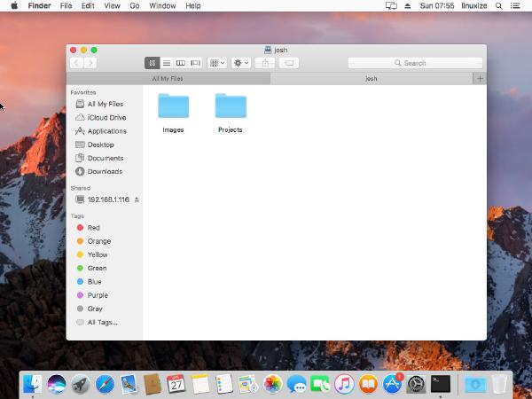Click in the Finder Search field
532x399 pixels.
click(415, 63)
